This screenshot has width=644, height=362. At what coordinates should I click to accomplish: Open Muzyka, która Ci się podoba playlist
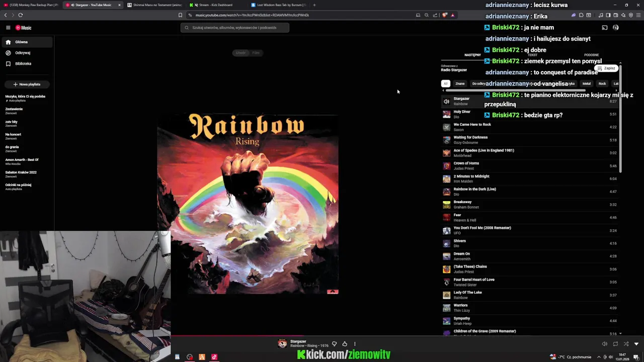coord(25,98)
